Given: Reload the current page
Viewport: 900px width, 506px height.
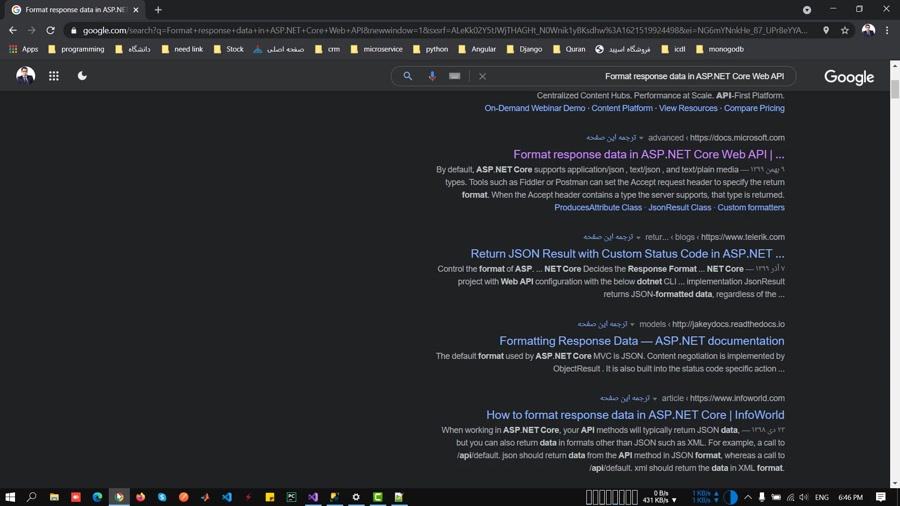Looking at the screenshot, I should tap(51, 30).
